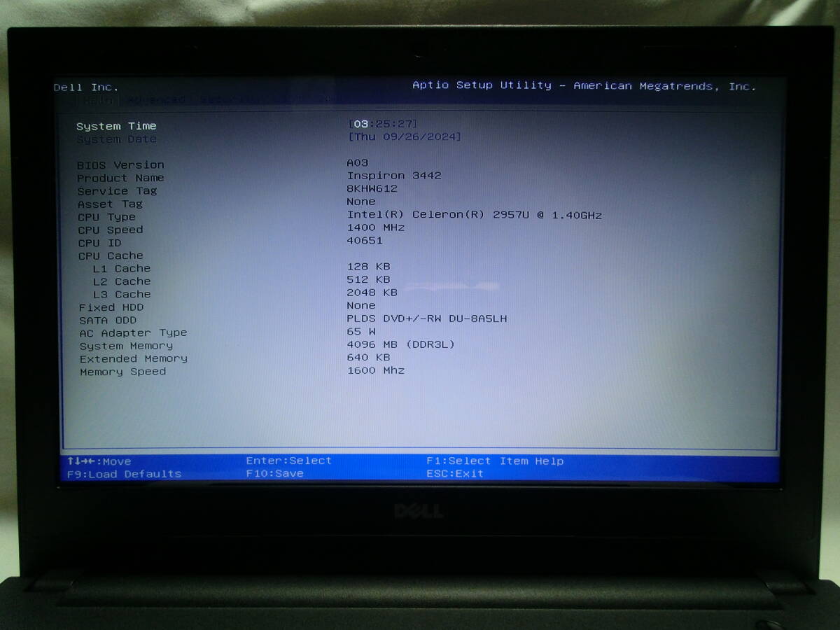Click the Fixed HDD label
840x630 pixels.
click(x=111, y=307)
